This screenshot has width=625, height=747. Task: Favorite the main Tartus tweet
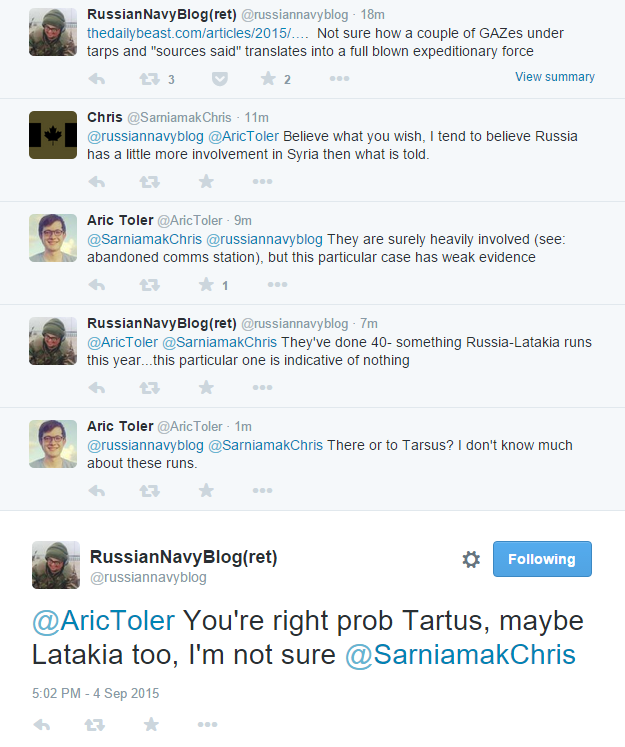coord(151,724)
